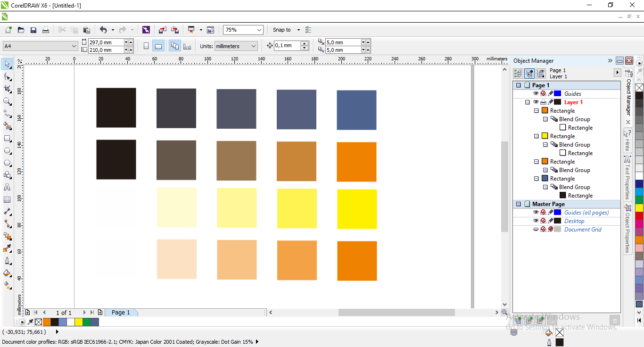Collapse the Page 1 tree in Object Manager
This screenshot has height=347, width=644.
click(x=519, y=85)
